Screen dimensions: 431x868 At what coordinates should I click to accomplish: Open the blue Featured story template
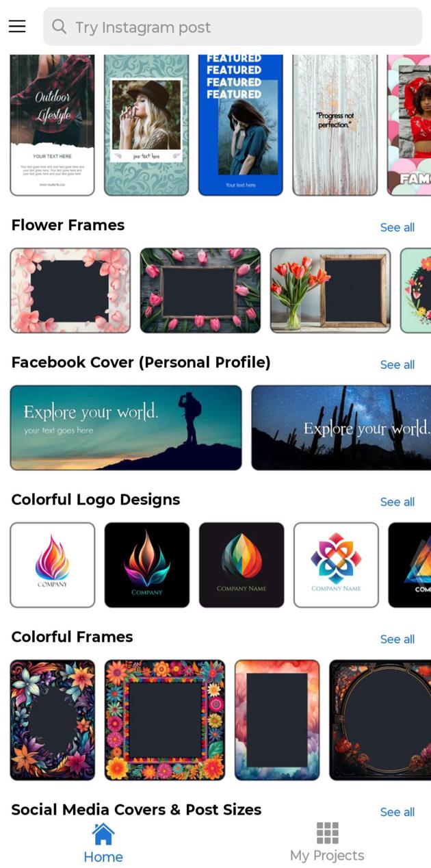240,125
